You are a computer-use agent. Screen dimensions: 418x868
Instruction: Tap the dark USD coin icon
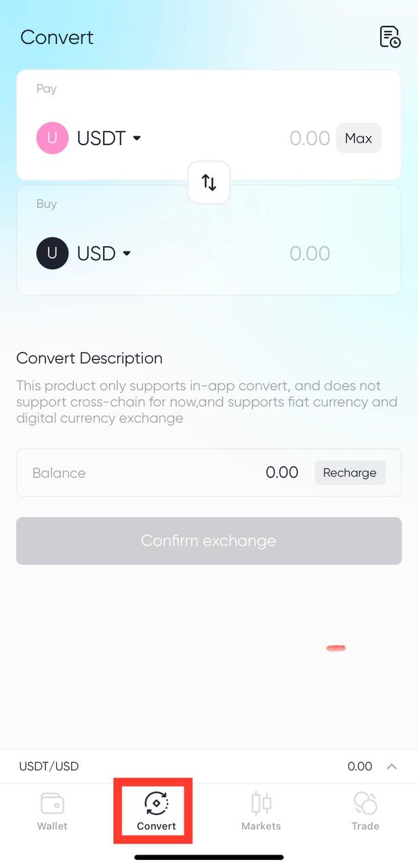(x=52, y=254)
